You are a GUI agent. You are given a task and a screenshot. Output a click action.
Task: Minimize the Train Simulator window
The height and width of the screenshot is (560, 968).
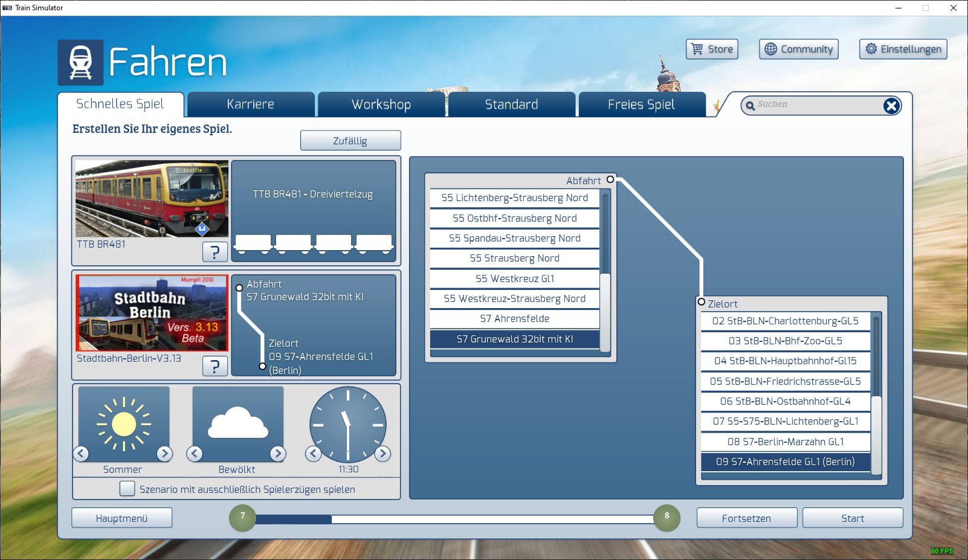point(898,8)
